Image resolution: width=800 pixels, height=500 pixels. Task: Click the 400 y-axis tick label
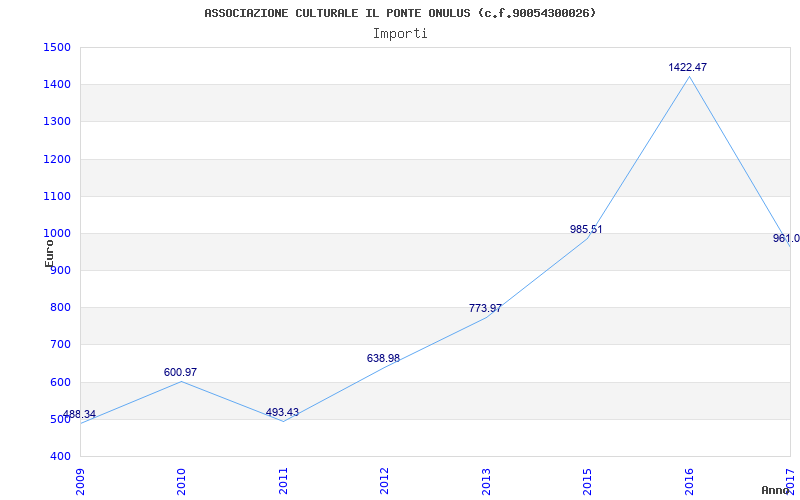point(60,457)
